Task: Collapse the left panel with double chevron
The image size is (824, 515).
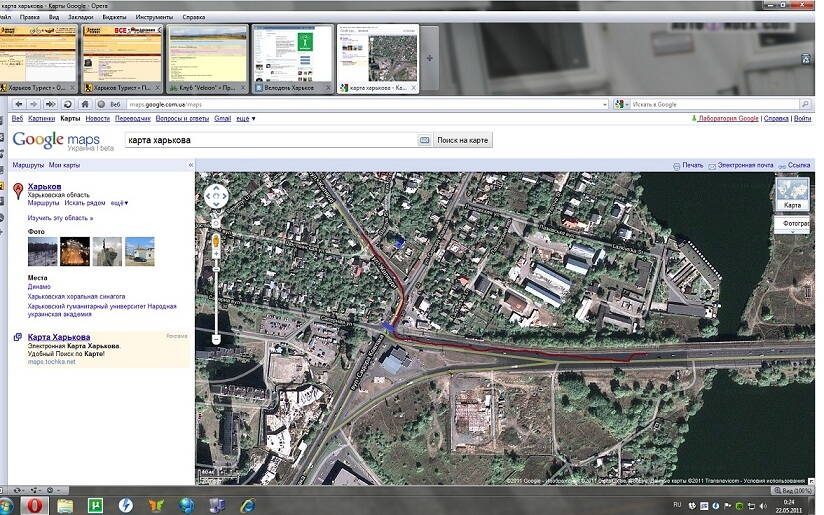Action: 190,165
